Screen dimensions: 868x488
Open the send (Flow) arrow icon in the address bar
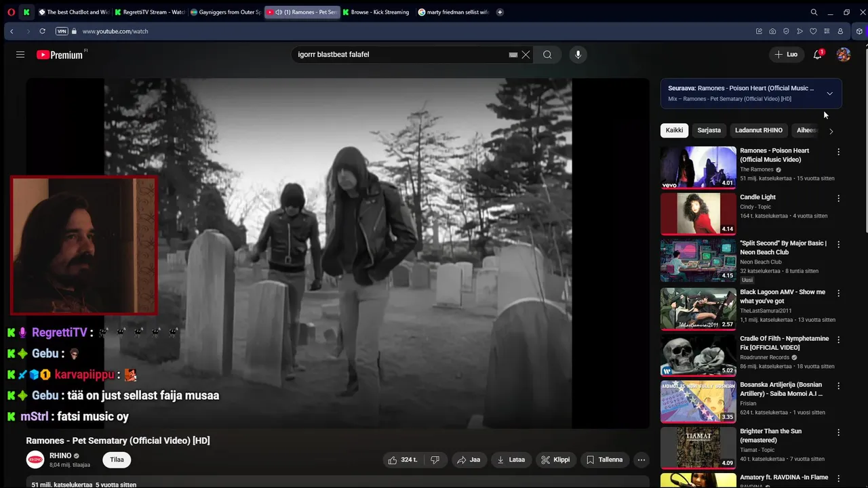pyautogui.click(x=800, y=31)
